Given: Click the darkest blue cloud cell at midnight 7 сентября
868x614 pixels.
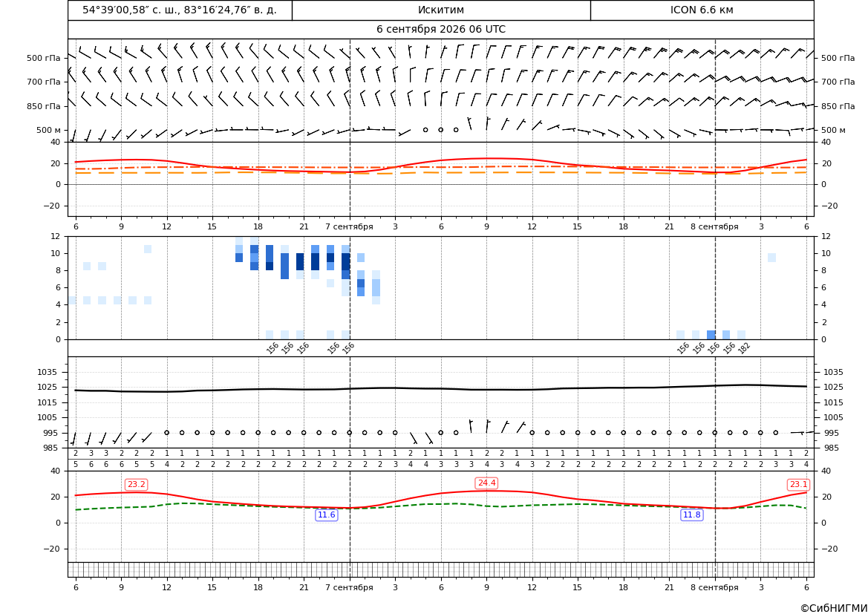Looking at the screenshot, I should point(346,261).
